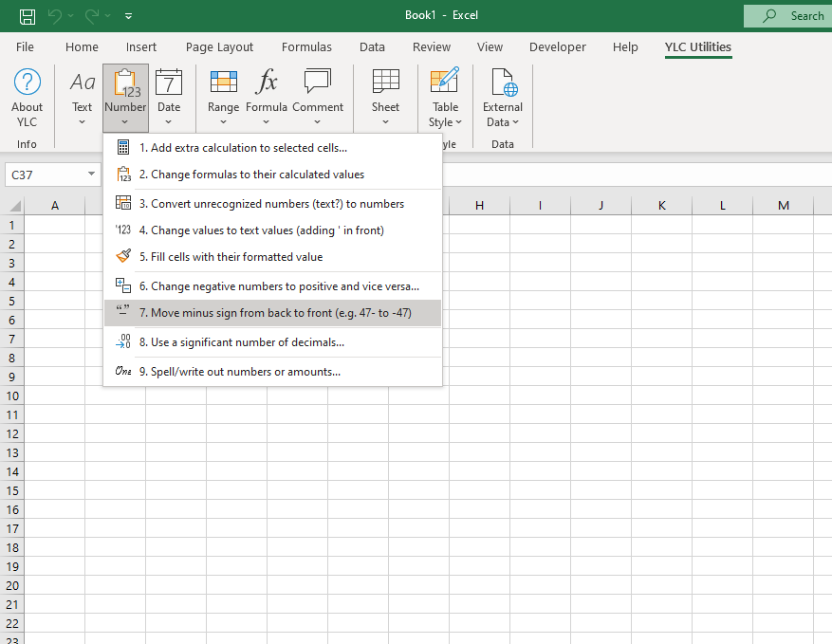Switch to the Formulas ribbon tab
This screenshot has height=644, width=832.
[x=306, y=46]
